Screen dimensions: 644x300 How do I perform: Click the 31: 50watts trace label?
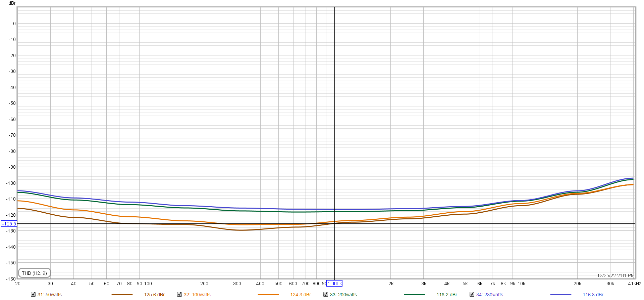point(50,295)
